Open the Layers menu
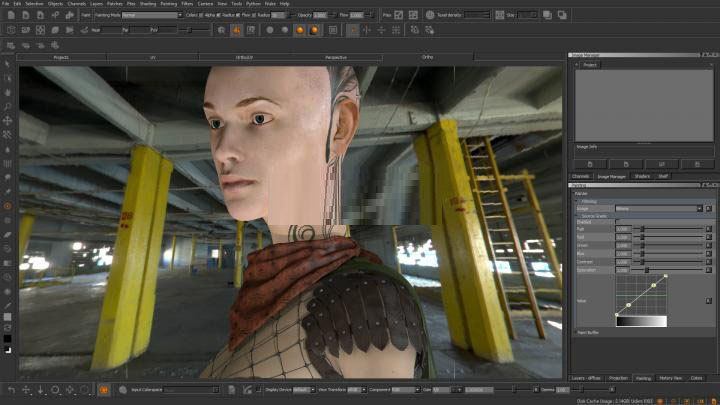The height and width of the screenshot is (405, 720). click(96, 4)
